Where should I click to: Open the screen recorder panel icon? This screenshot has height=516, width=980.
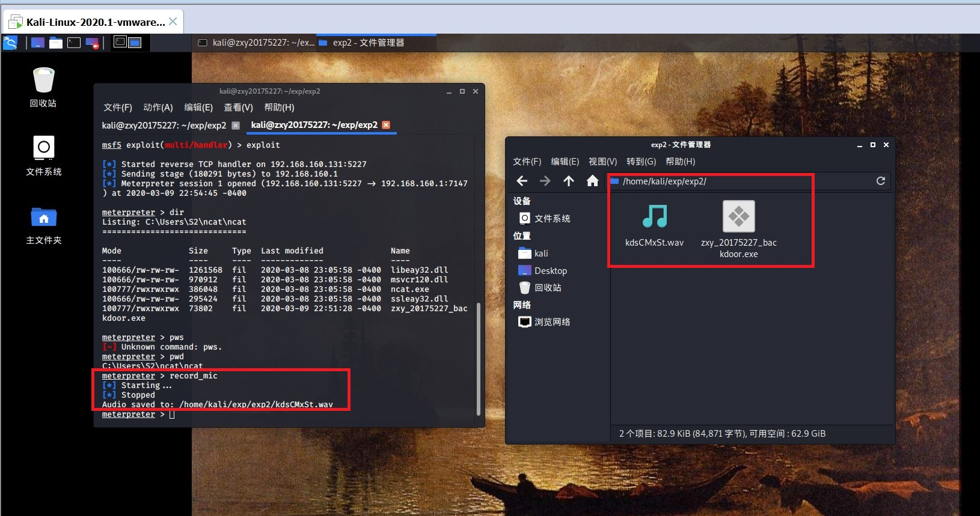tap(92, 43)
